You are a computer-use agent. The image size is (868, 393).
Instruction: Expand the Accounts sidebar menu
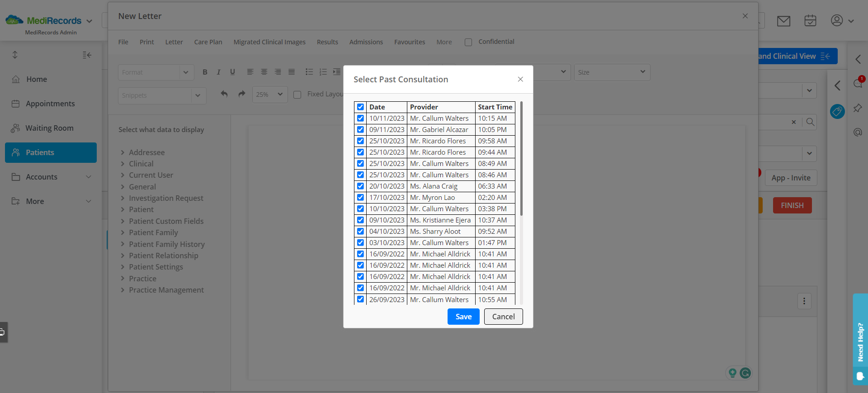(x=51, y=177)
